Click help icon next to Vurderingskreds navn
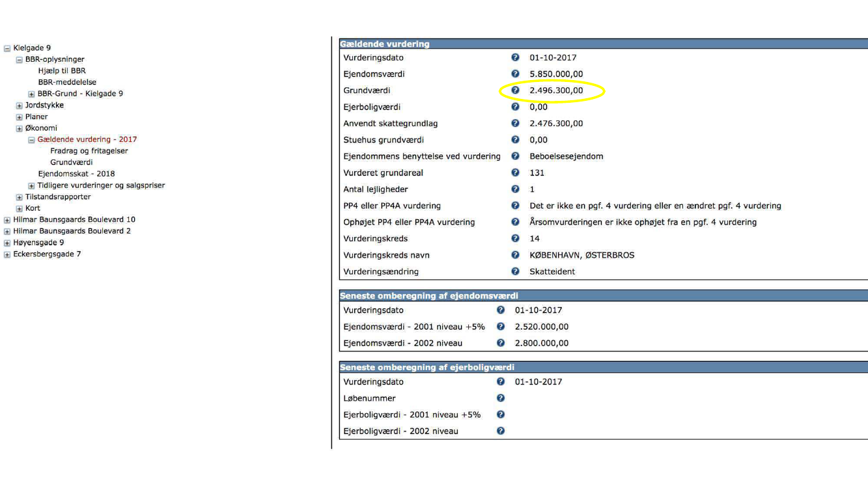Screen dimensions: 868x488 (515, 255)
